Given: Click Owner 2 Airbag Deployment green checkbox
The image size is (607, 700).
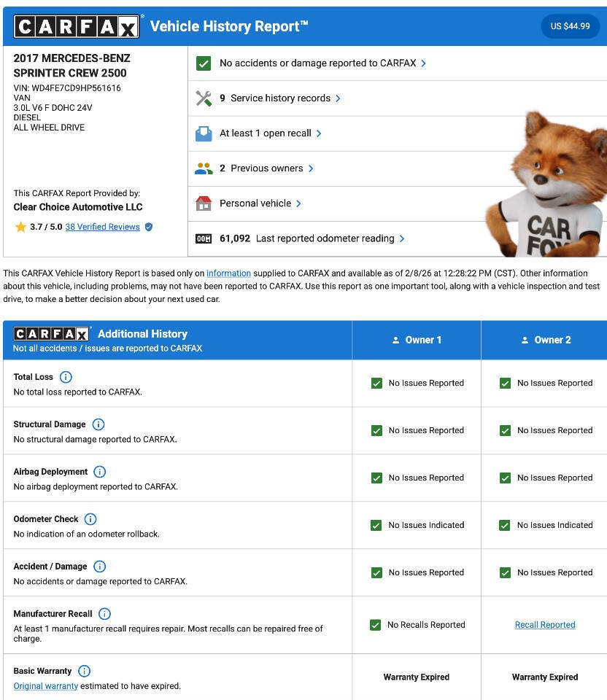Looking at the screenshot, I should point(505,478).
